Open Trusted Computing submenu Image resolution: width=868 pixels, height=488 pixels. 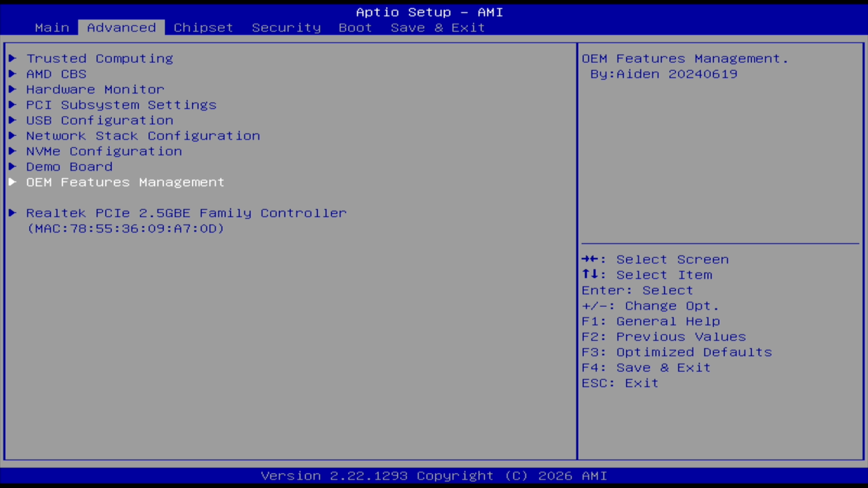click(100, 58)
